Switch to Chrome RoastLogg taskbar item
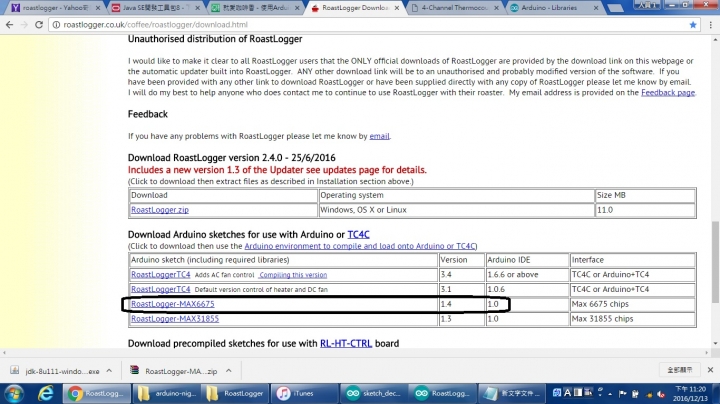Viewport: 720px width, 404px height. click(x=96, y=393)
